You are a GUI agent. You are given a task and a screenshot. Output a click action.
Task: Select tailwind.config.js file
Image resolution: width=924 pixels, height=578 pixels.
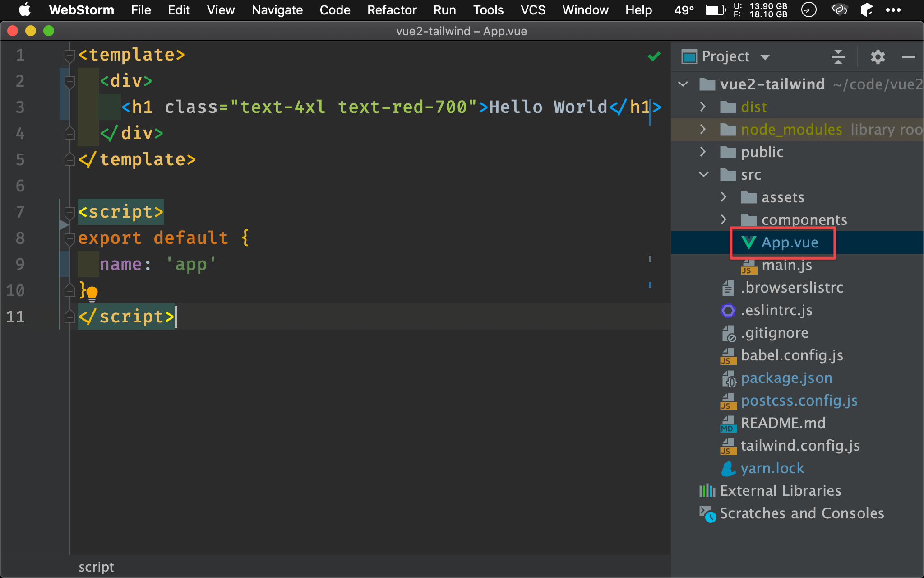point(800,446)
